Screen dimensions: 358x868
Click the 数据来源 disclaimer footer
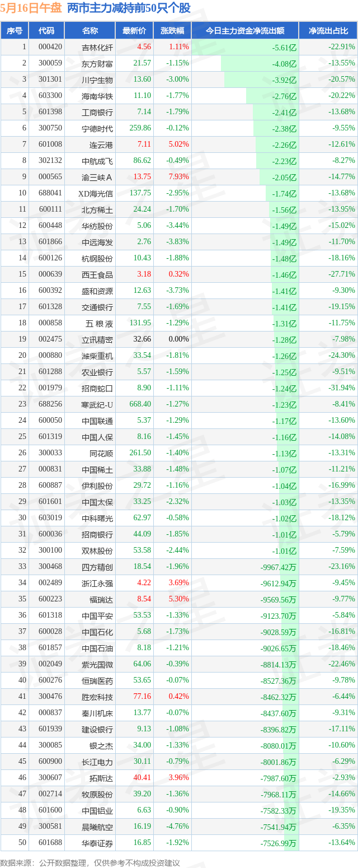[x=91, y=862]
